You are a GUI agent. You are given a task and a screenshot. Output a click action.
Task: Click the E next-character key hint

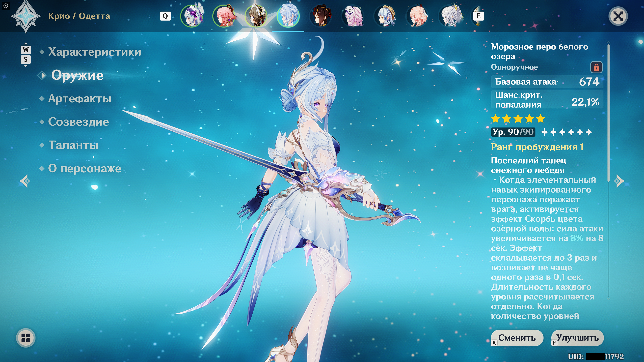click(x=478, y=16)
